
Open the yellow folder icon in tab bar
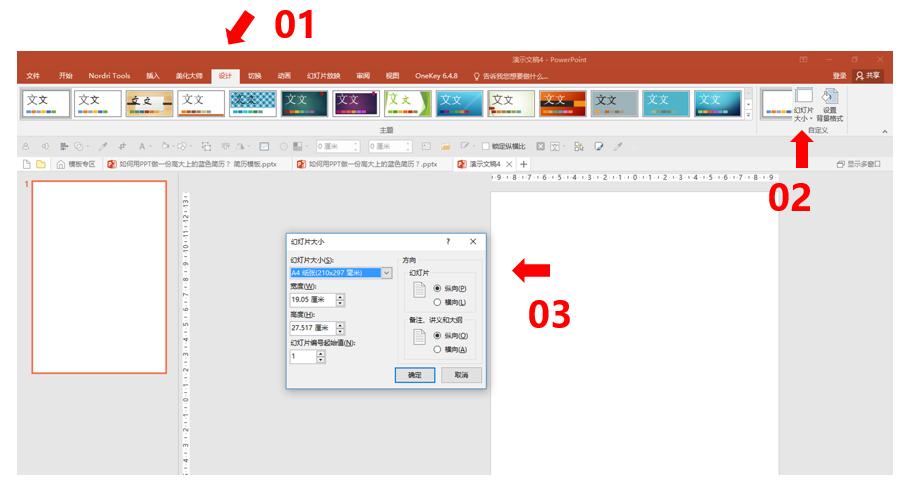point(40,164)
